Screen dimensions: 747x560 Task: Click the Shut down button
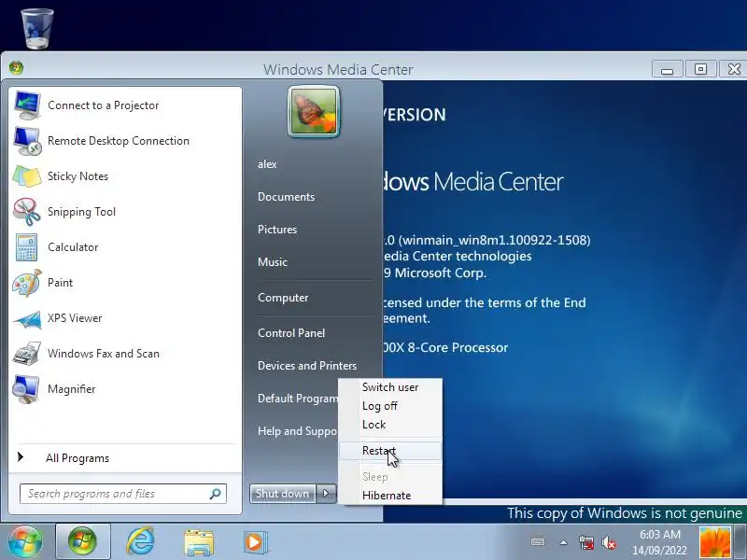(283, 494)
